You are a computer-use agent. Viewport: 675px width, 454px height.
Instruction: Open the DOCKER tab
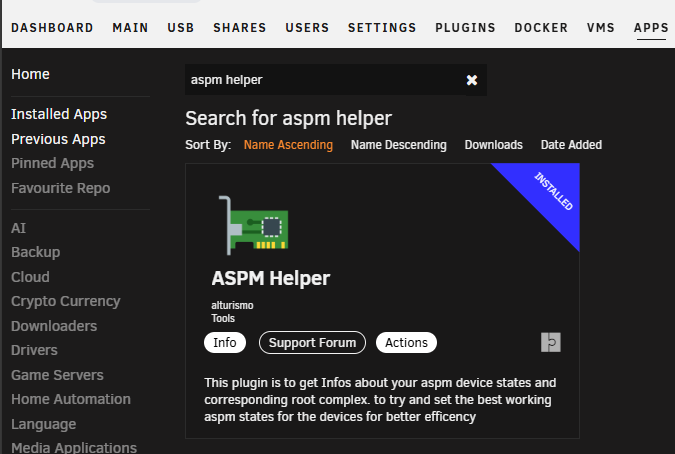point(541,28)
